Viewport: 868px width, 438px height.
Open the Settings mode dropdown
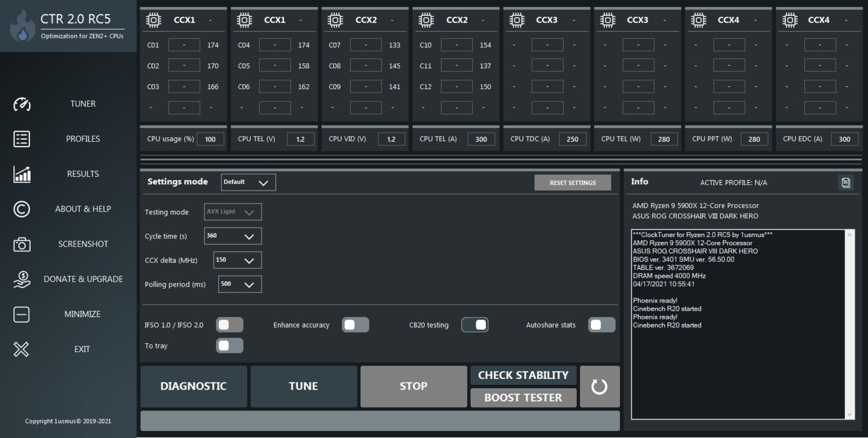point(248,182)
